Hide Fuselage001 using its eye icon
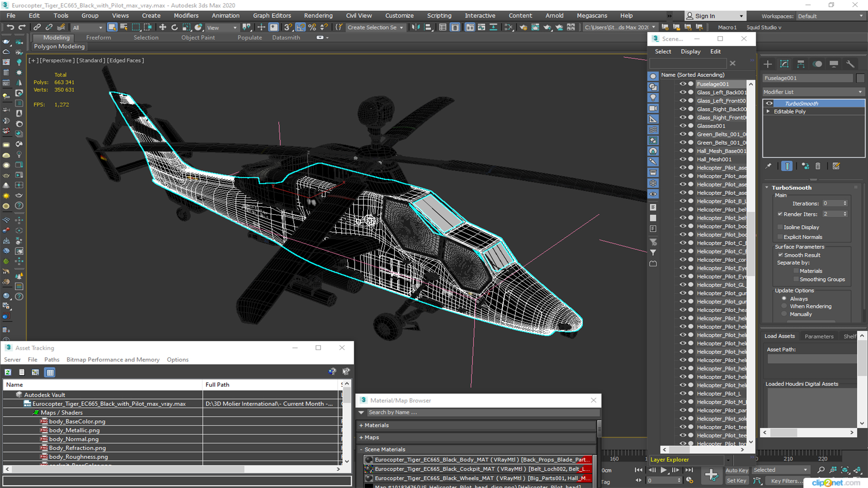The height and width of the screenshot is (488, 868). [x=683, y=84]
